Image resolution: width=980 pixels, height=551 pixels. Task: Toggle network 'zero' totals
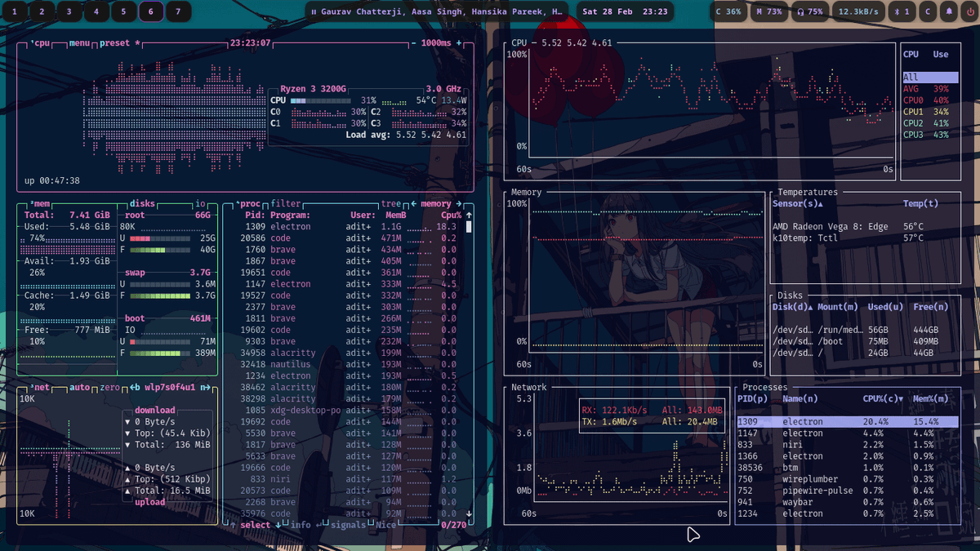coord(110,388)
